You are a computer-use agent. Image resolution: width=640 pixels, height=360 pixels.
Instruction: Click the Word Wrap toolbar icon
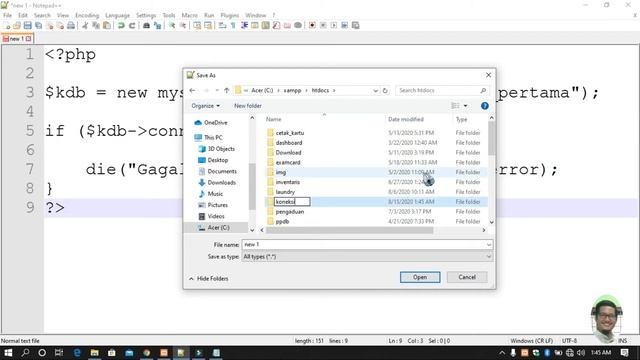pos(222,25)
